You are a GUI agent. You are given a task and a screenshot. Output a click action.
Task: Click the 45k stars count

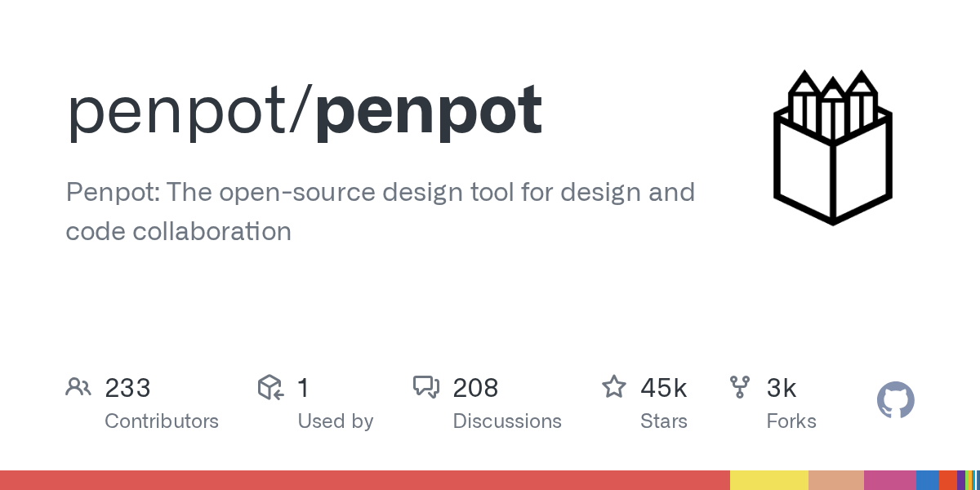click(663, 388)
